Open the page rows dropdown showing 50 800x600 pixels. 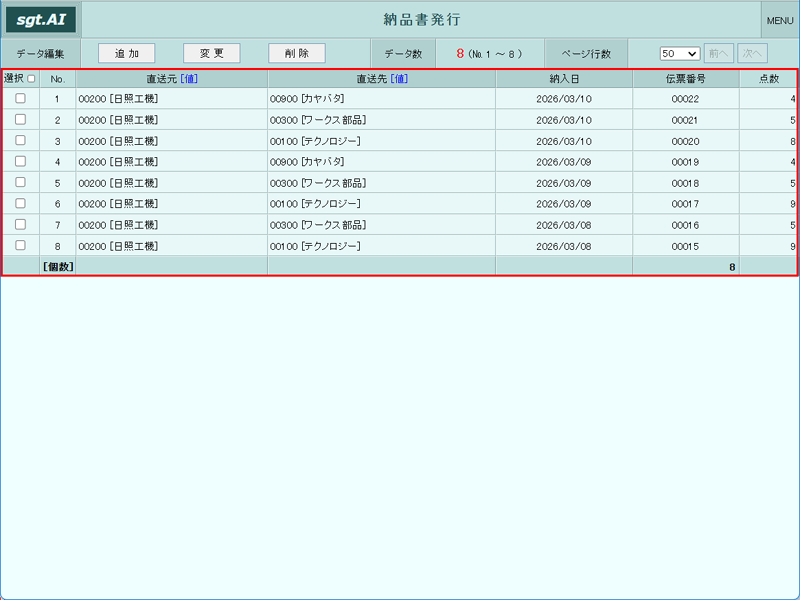(680, 53)
